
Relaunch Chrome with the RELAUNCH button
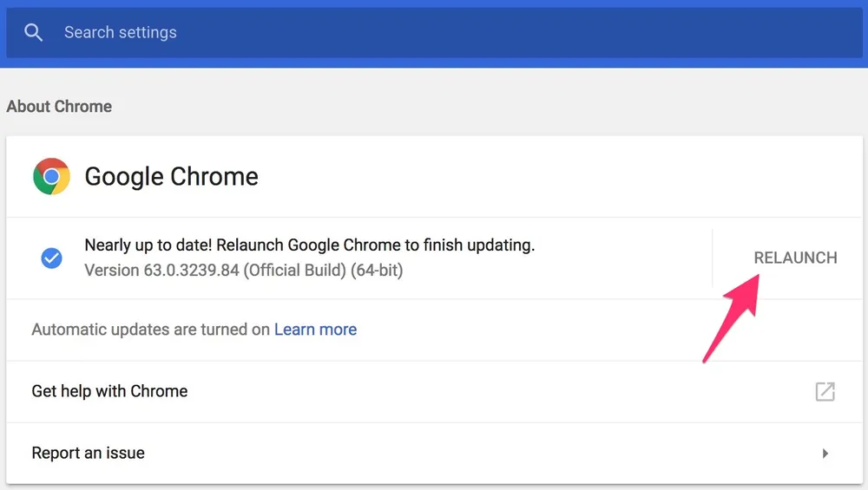pos(795,258)
